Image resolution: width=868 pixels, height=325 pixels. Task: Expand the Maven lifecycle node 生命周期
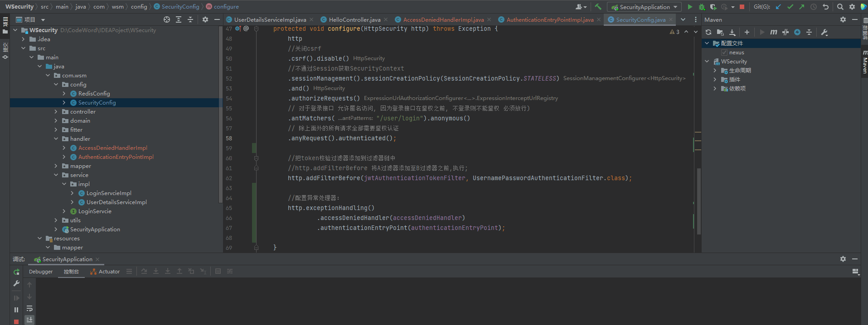(x=715, y=71)
